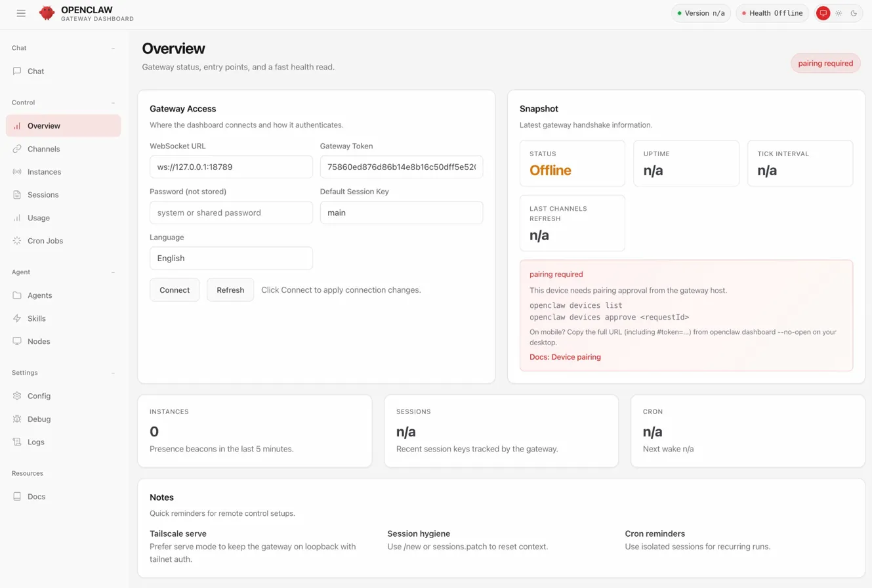The image size is (872, 588).
Task: Click the Usage chart icon
Action: pyautogui.click(x=17, y=218)
